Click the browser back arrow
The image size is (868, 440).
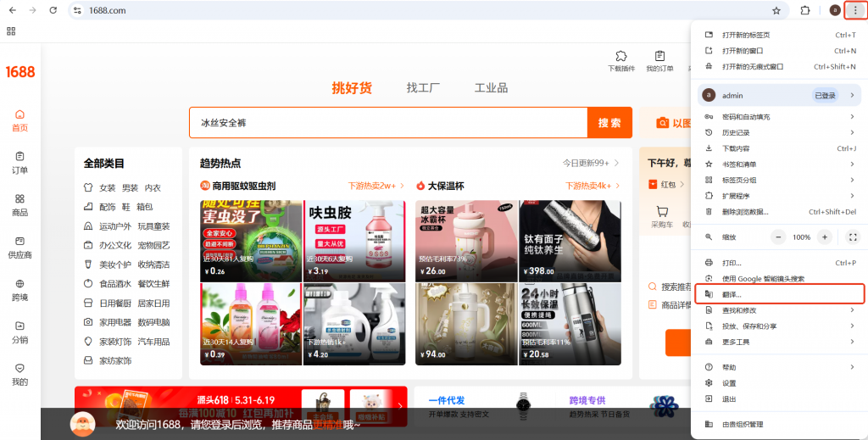[12, 10]
